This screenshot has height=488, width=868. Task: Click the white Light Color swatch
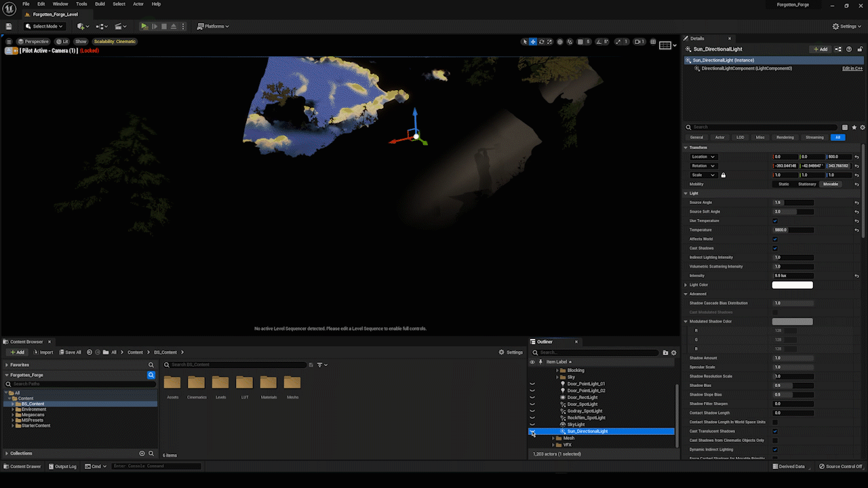[792, 285]
